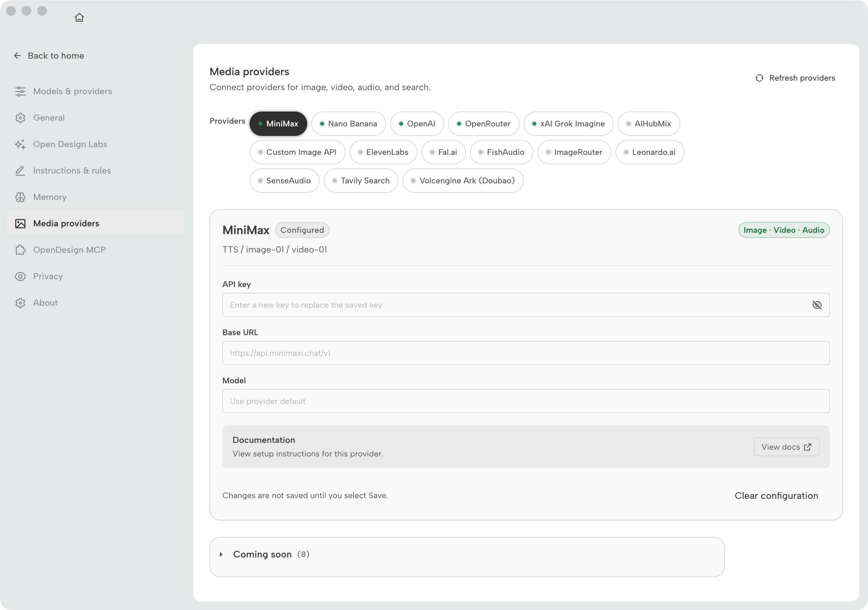The width and height of the screenshot is (868, 610).
Task: Click the Image · Video · Audio capability badge
Action: click(x=784, y=230)
